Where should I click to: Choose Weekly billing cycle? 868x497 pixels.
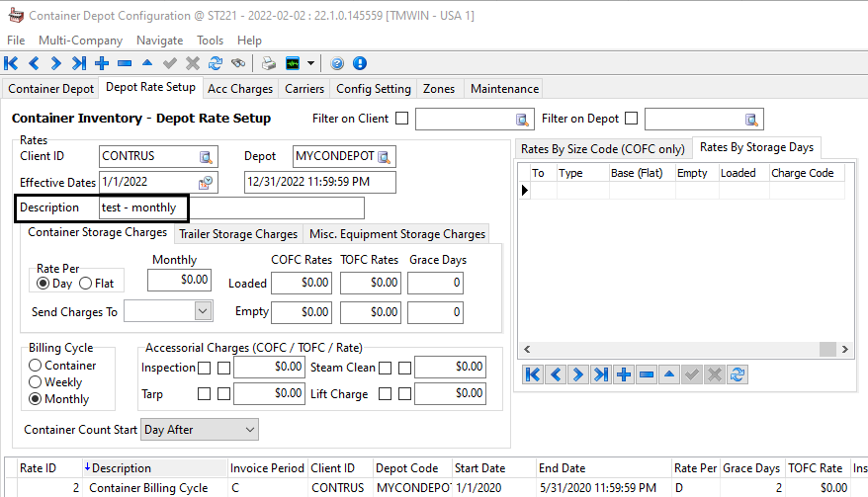point(36,381)
